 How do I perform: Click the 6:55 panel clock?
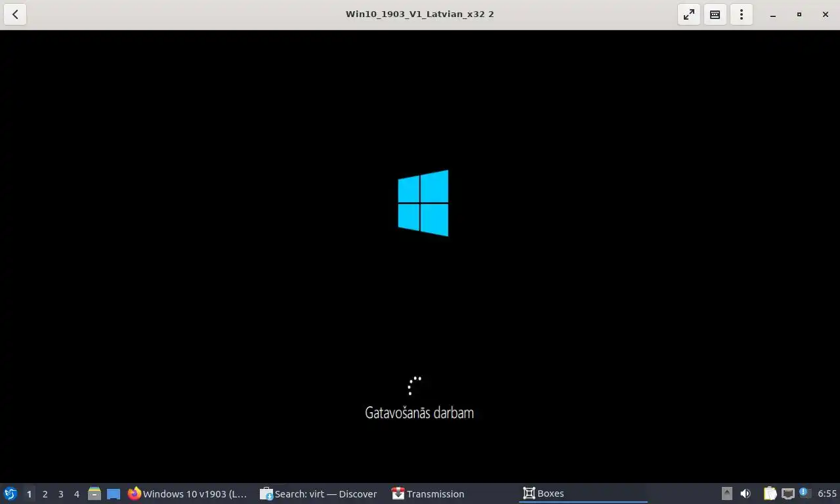tap(827, 493)
